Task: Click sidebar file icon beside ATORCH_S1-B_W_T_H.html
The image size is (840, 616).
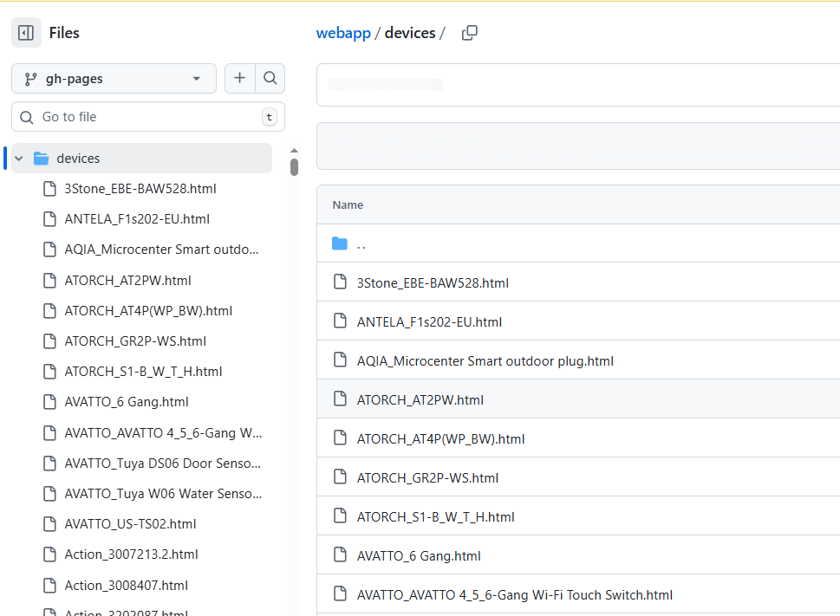Action: (x=49, y=372)
